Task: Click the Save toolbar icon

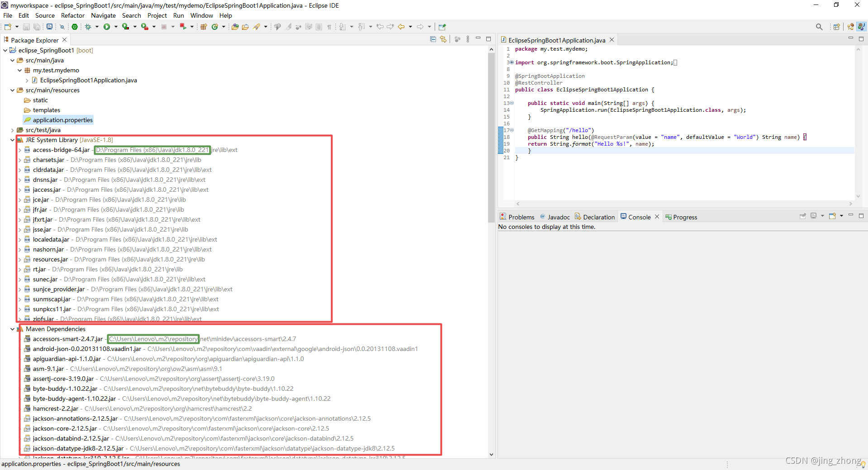Action: (26, 27)
